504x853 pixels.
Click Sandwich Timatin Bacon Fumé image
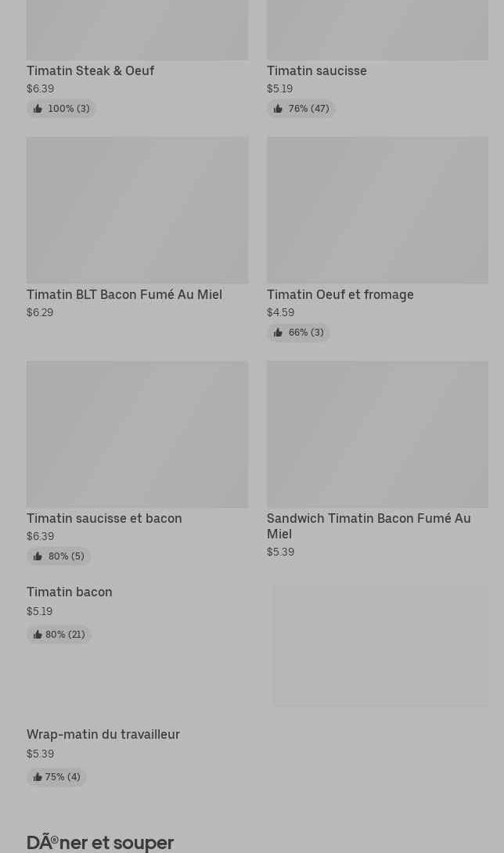[x=377, y=434]
